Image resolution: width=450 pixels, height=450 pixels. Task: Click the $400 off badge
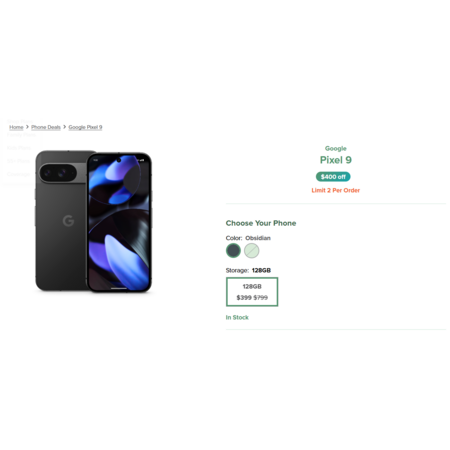click(333, 177)
